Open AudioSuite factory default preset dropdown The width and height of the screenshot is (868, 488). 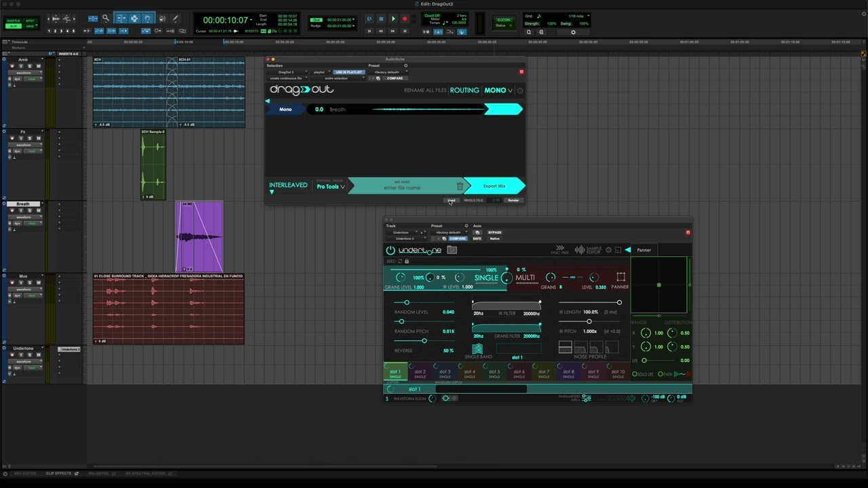(x=388, y=72)
